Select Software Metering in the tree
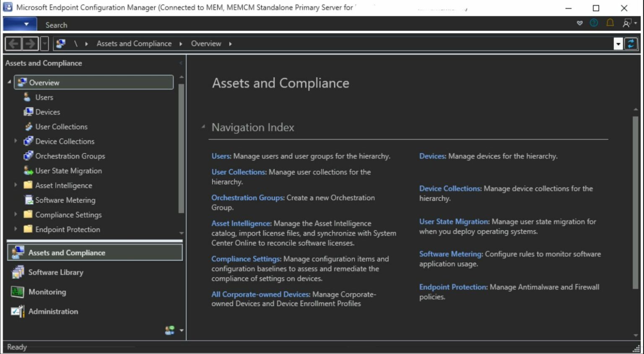644x354 pixels. coord(65,200)
